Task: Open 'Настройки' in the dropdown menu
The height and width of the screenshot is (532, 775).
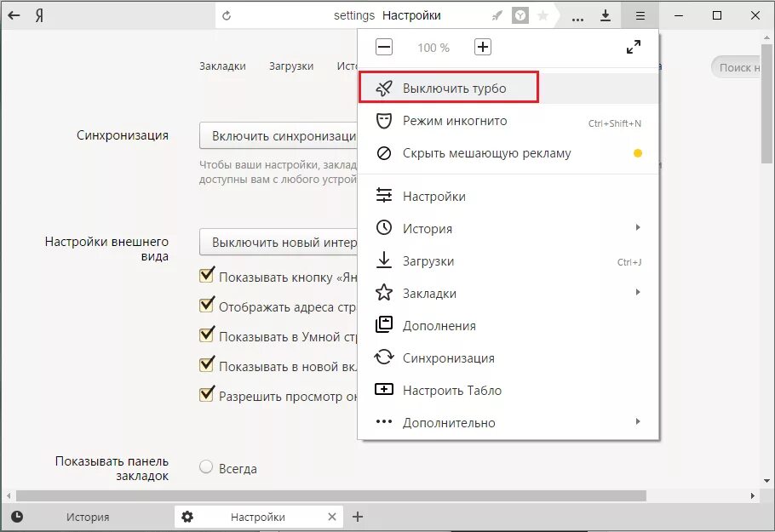Action: (508, 196)
